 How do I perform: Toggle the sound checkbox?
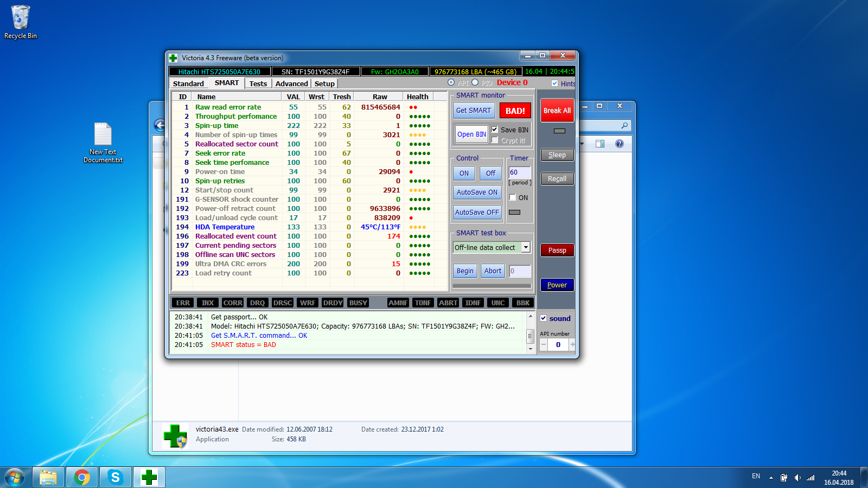pos(544,318)
